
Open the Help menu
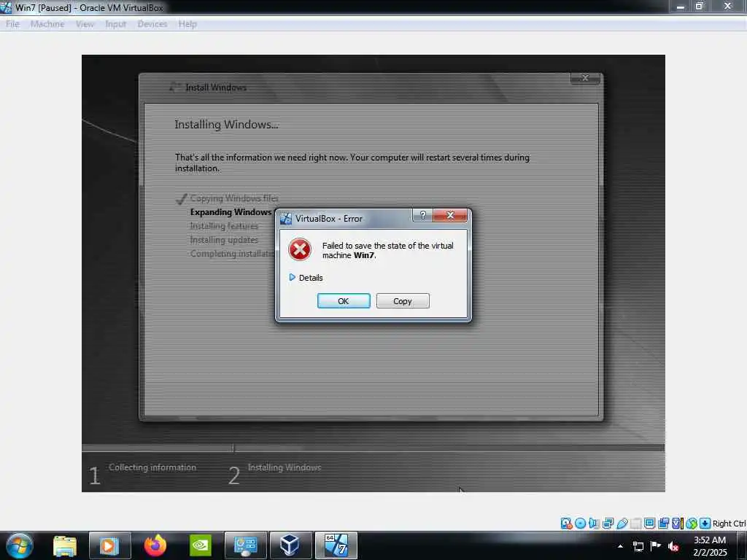pos(187,24)
